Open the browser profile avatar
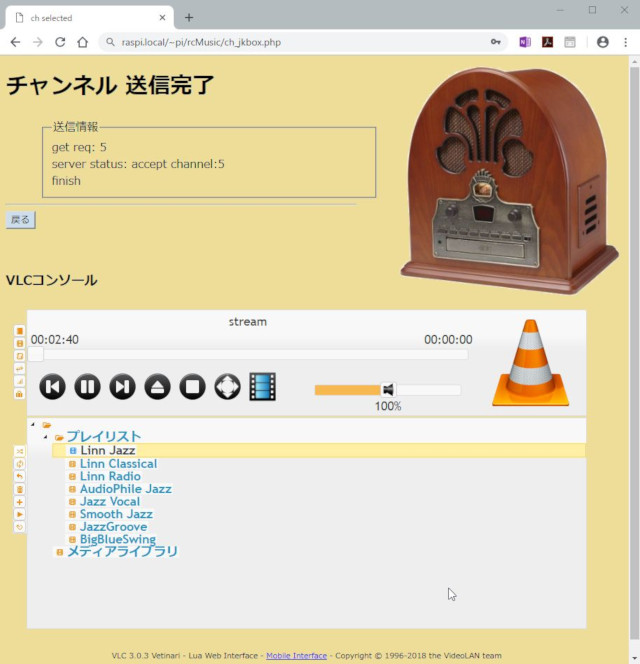Image resolution: width=640 pixels, height=664 pixels. (603, 42)
